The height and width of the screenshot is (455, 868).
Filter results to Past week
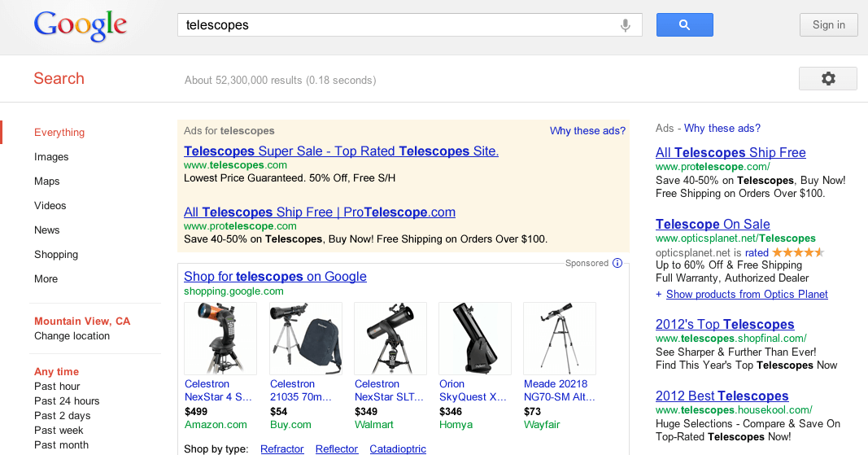click(59, 430)
